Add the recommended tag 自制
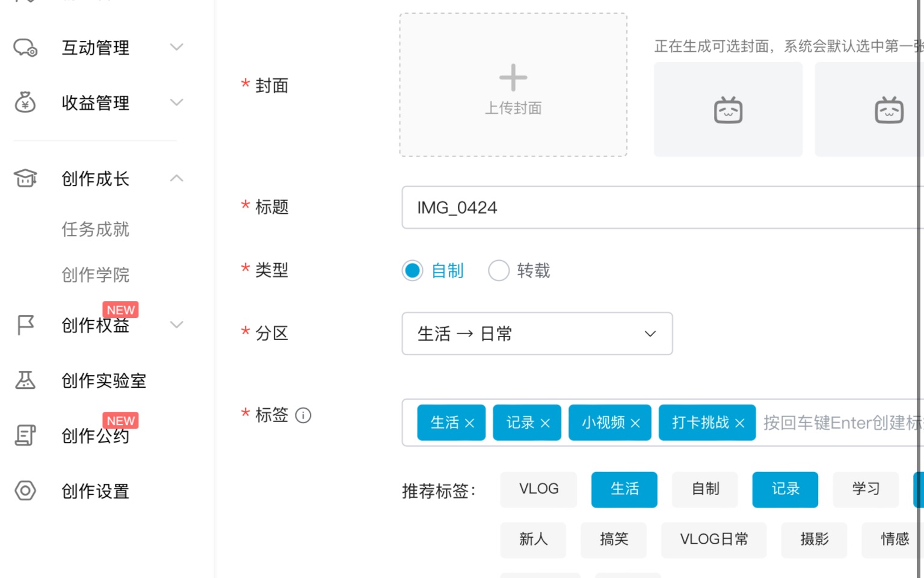Screen dimensions: 924x578 [705, 489]
